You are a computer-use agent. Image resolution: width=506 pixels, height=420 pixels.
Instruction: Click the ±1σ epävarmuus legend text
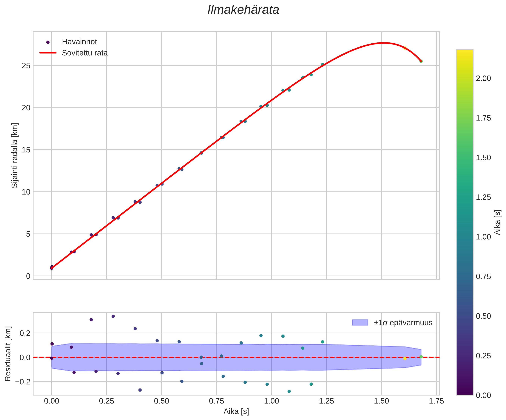tap(403, 323)
